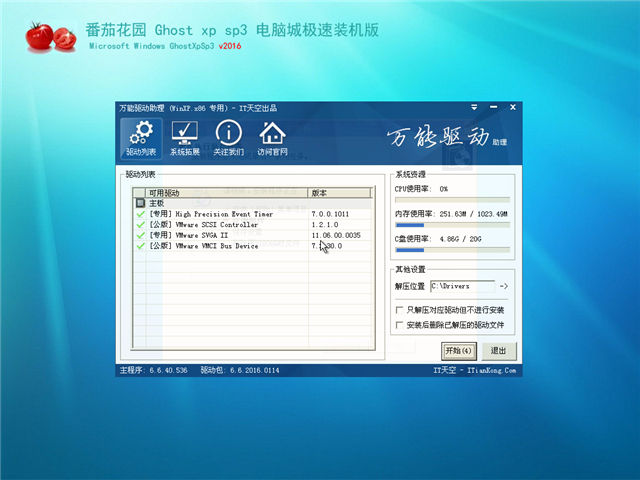Select the VMware SCSI Controller row text
640x480 pixels.
204,224
